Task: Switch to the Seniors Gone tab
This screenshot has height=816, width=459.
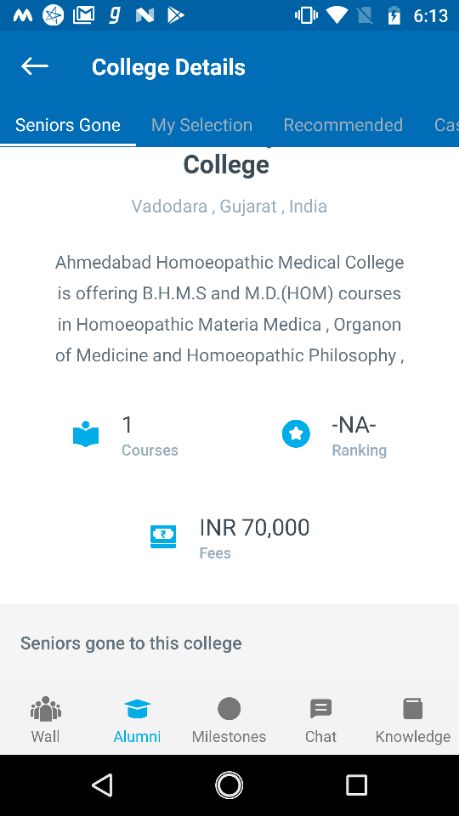Action: tap(68, 125)
